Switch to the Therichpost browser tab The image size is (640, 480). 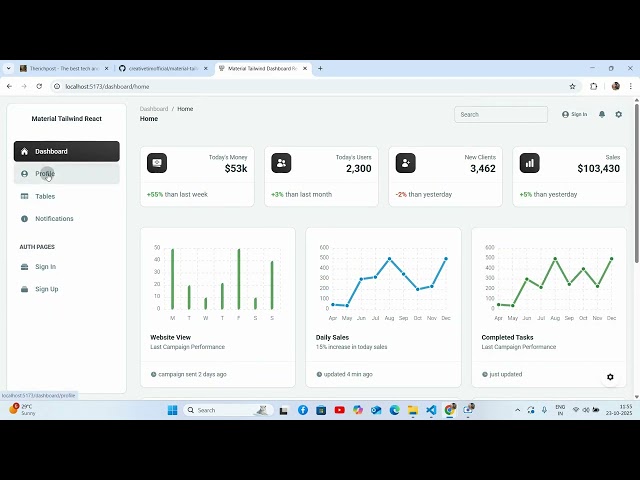(x=64, y=69)
